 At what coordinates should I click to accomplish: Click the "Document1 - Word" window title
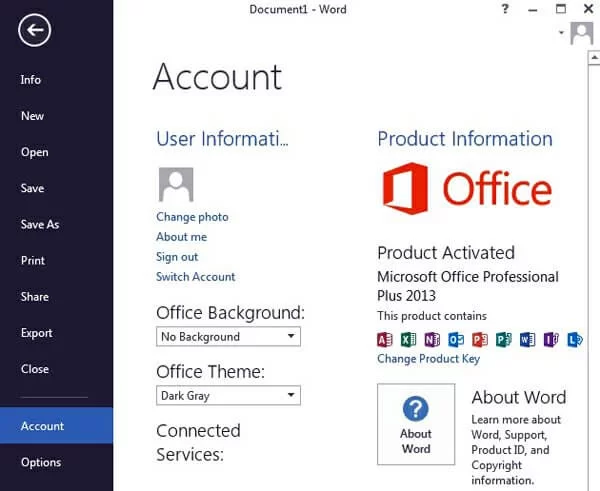(x=298, y=9)
